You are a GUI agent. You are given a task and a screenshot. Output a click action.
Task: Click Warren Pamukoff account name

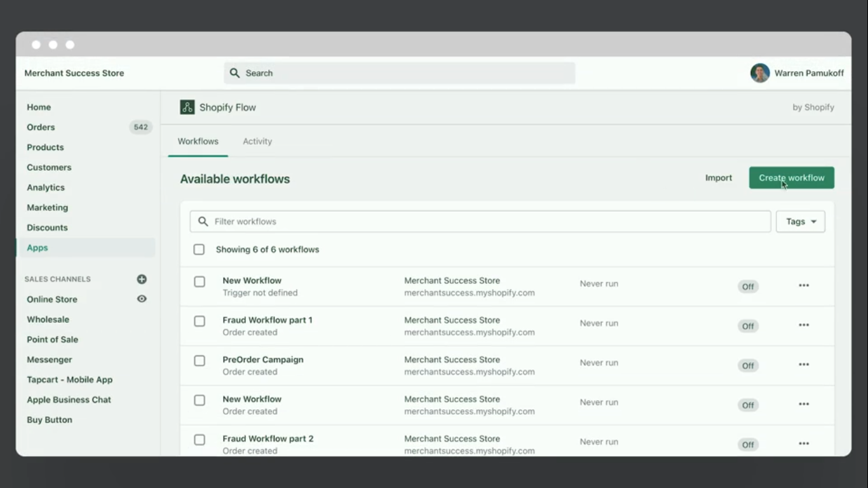(809, 73)
